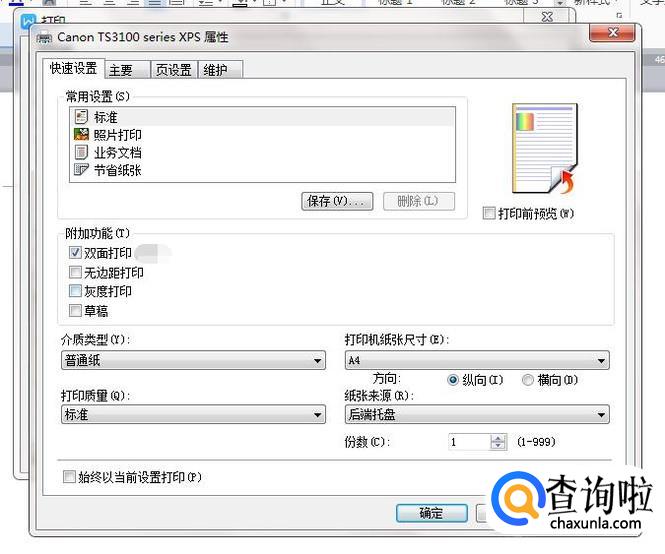Close the 打印 window behind
This screenshot has height=554, width=665.
(548, 16)
